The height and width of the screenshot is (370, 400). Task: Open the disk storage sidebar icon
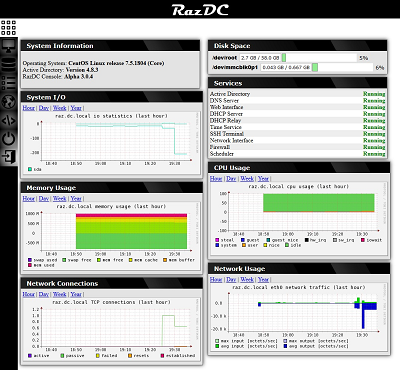(8, 64)
